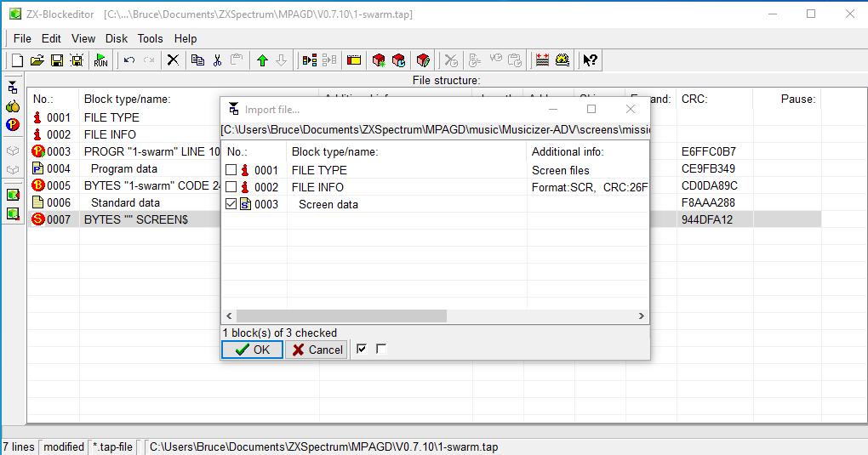This screenshot has height=455, width=868.
Task: Click green cube with red arrow sidebar icon
Action: pos(13,195)
